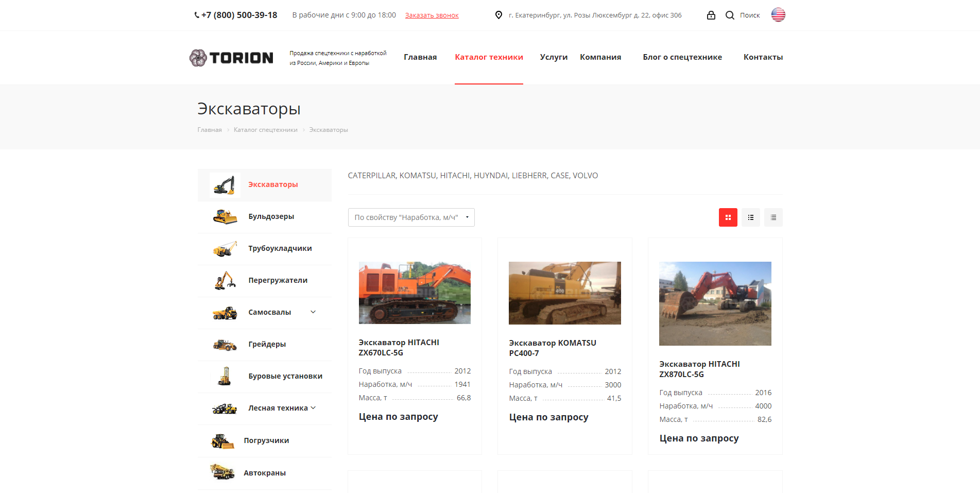Click Цена по запросу under HITACHI ZX870LC-5G

click(699, 438)
